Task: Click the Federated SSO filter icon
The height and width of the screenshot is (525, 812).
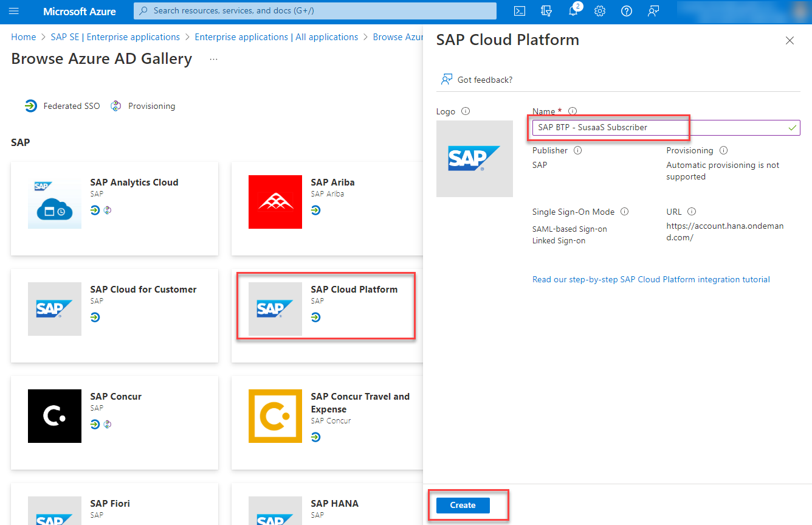Action: 30,106
